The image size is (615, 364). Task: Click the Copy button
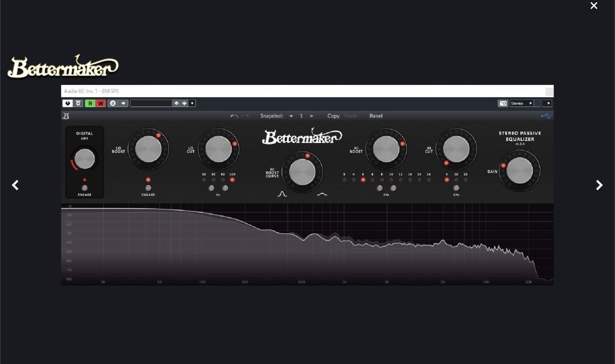333,116
